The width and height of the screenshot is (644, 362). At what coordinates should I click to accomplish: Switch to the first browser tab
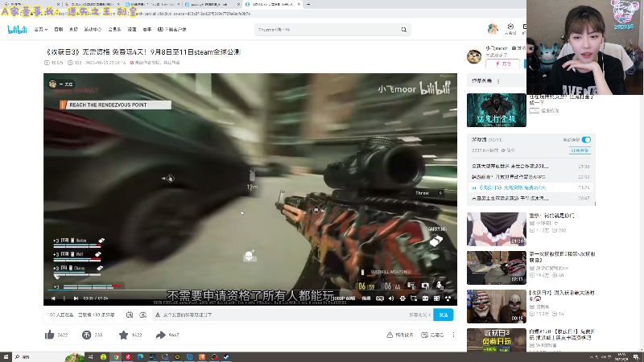(33, 4)
